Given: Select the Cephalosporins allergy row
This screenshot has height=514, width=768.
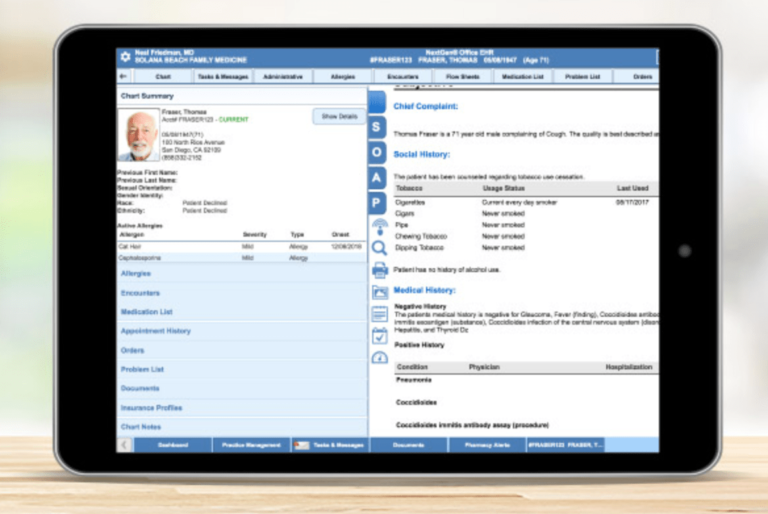Looking at the screenshot, I should [242, 258].
